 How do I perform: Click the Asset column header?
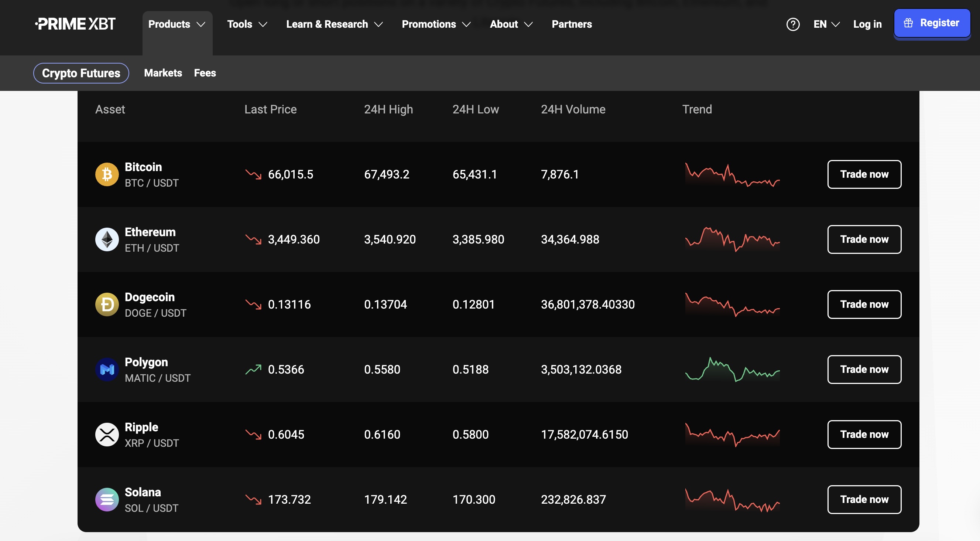coord(110,110)
